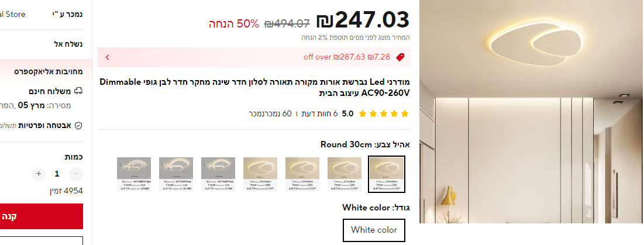Click the main ceiling lamp product image
Screen dimensions: 644x245
(532, 112)
